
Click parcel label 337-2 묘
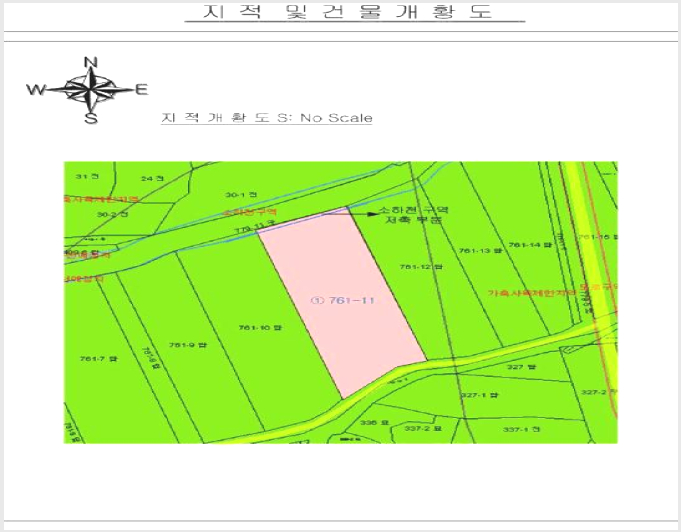(x=423, y=428)
